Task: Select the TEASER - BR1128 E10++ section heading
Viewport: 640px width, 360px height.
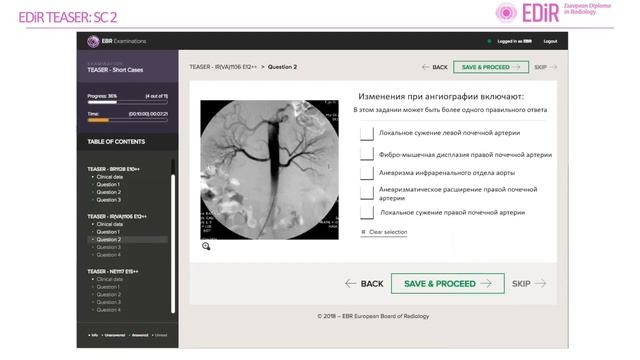Action: 113,169
